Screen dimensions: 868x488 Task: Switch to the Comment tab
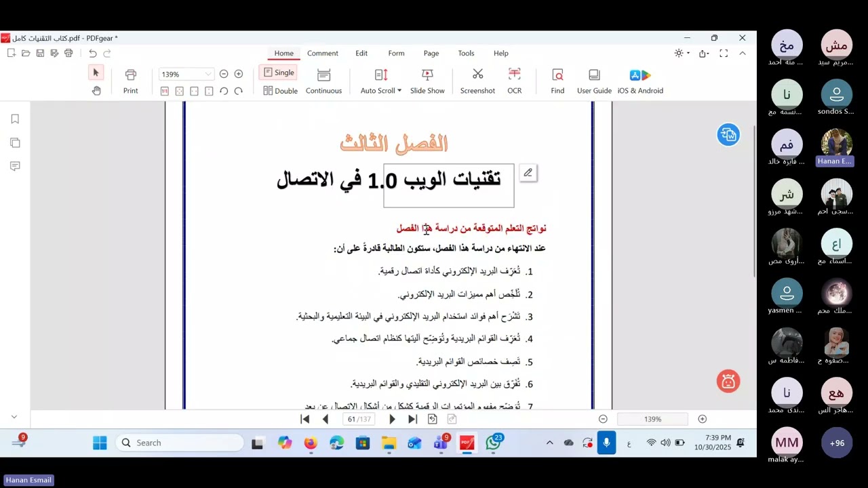322,54
